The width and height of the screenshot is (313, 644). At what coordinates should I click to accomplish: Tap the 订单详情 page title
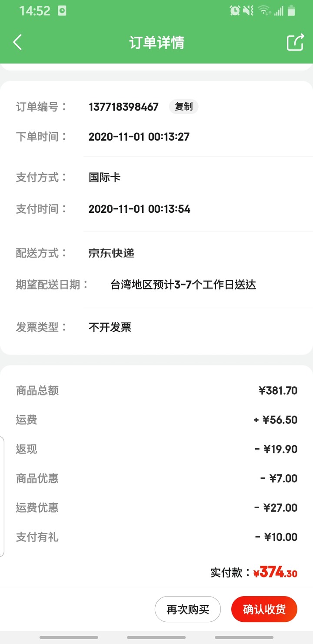[156, 42]
